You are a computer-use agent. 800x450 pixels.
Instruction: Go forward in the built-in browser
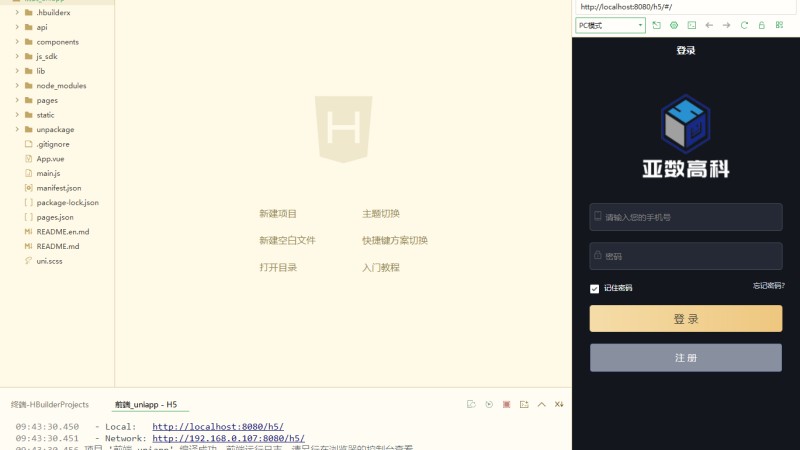coord(727,25)
